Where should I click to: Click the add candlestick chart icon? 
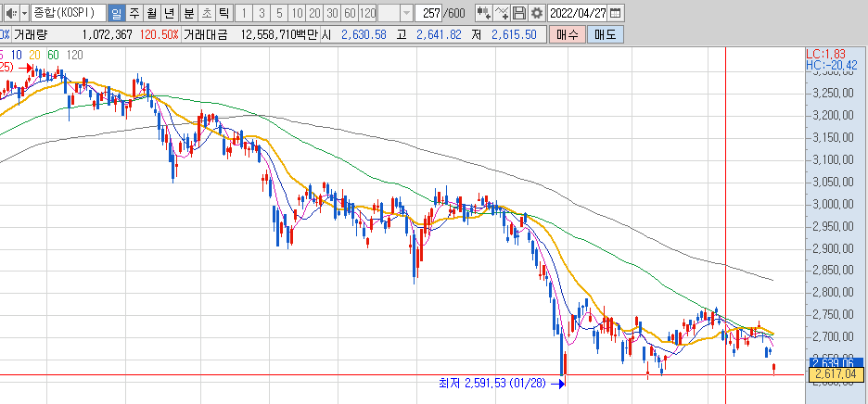tap(484, 12)
